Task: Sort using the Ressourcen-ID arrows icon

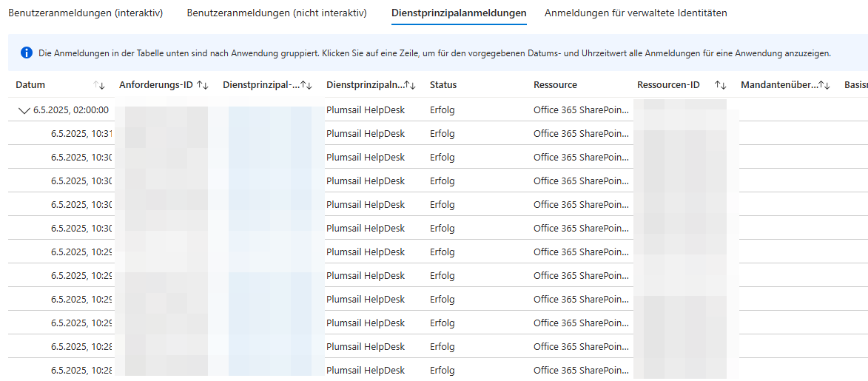Action: pyautogui.click(x=720, y=85)
